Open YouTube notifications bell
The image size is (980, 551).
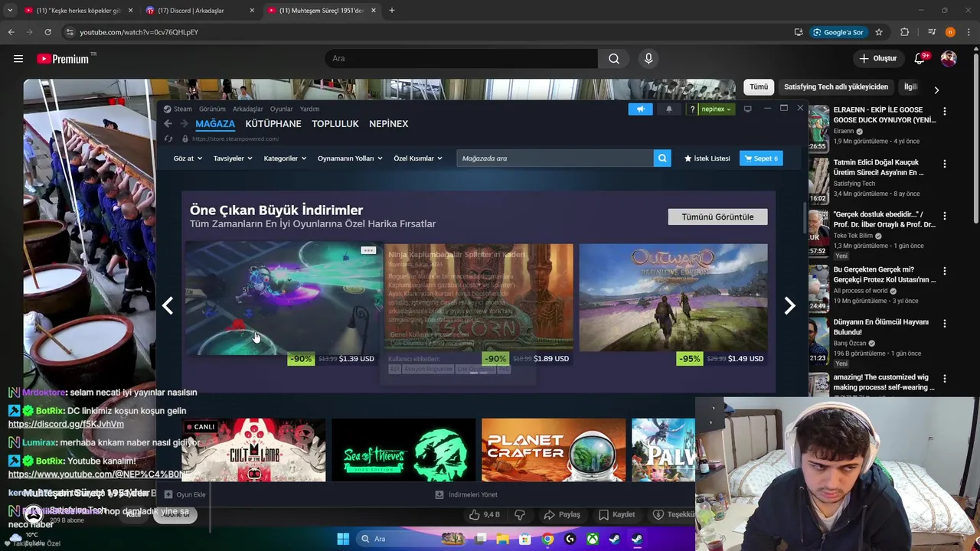click(x=920, y=58)
